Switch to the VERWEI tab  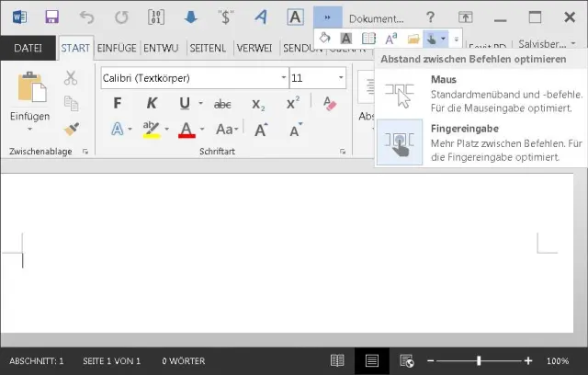pos(254,48)
